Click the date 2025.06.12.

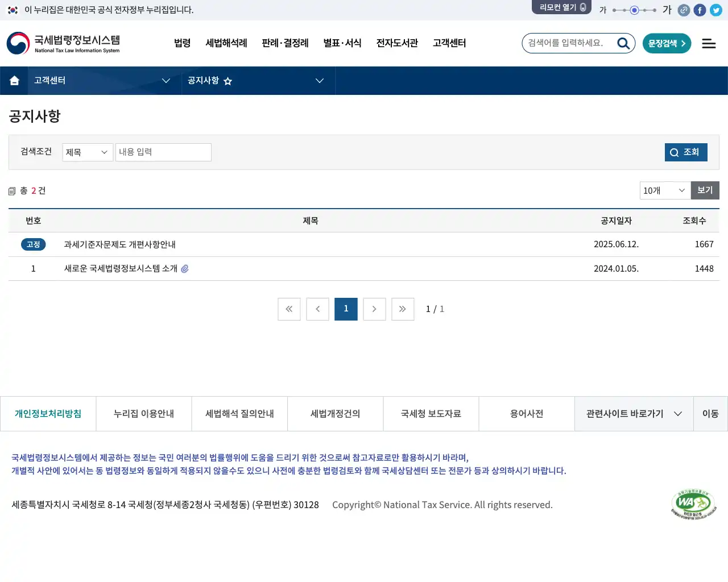tap(616, 244)
